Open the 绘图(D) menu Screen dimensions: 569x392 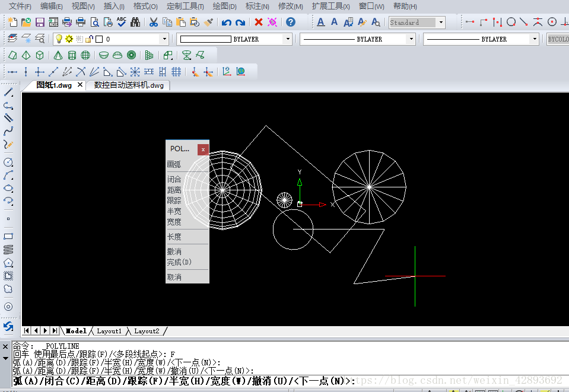click(224, 7)
